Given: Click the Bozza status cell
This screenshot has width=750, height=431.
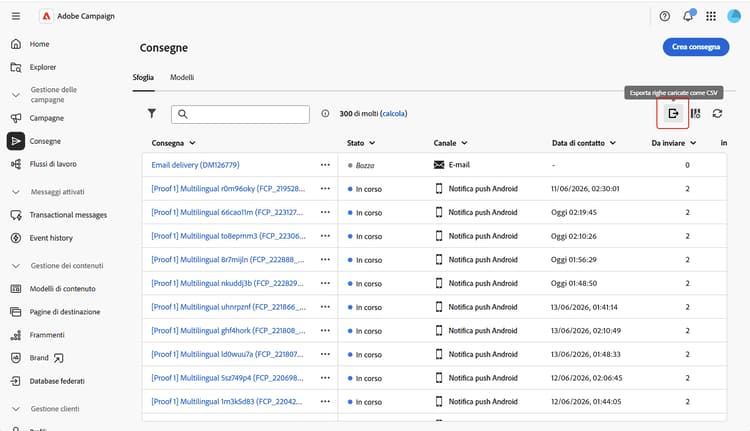Looking at the screenshot, I should (x=361, y=166).
